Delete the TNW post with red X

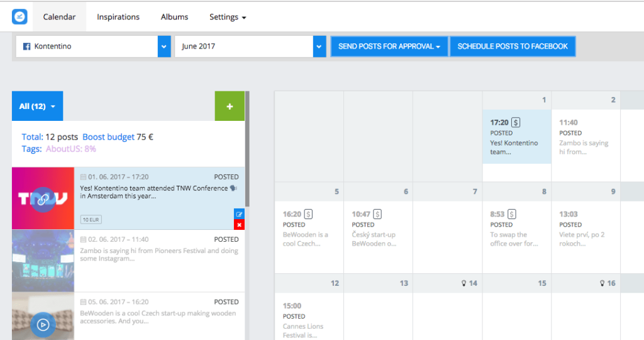pos(240,225)
